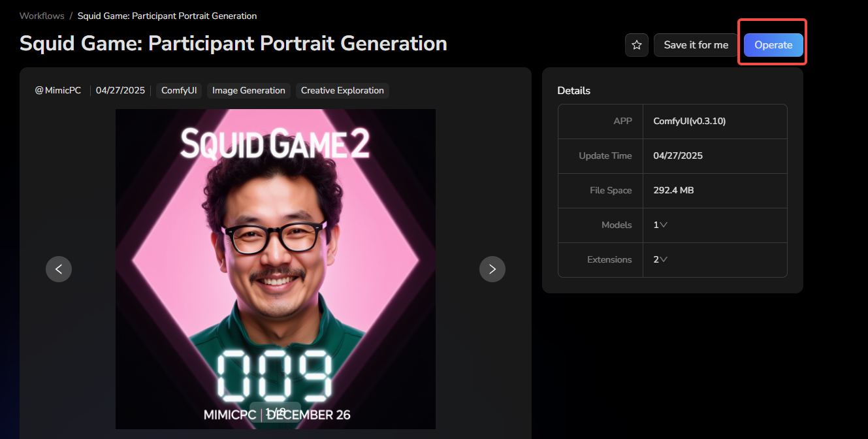The height and width of the screenshot is (439, 868).
Task: Expand the Models count dropdown
Action: click(x=660, y=225)
